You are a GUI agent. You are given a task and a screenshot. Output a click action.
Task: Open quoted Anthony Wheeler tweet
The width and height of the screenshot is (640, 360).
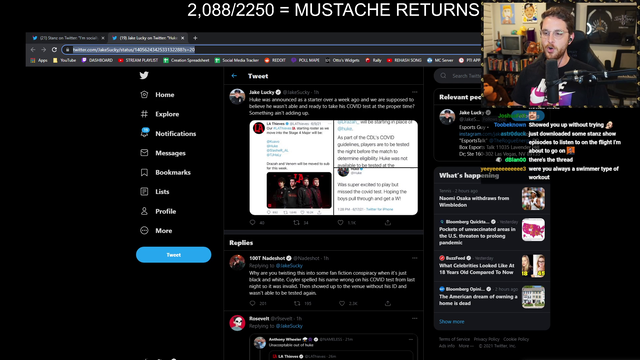point(333,347)
